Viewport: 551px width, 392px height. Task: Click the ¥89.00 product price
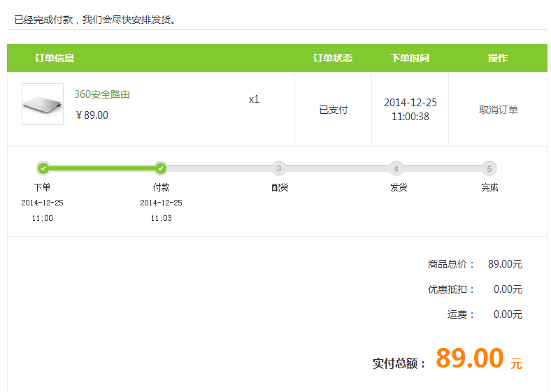coord(92,115)
